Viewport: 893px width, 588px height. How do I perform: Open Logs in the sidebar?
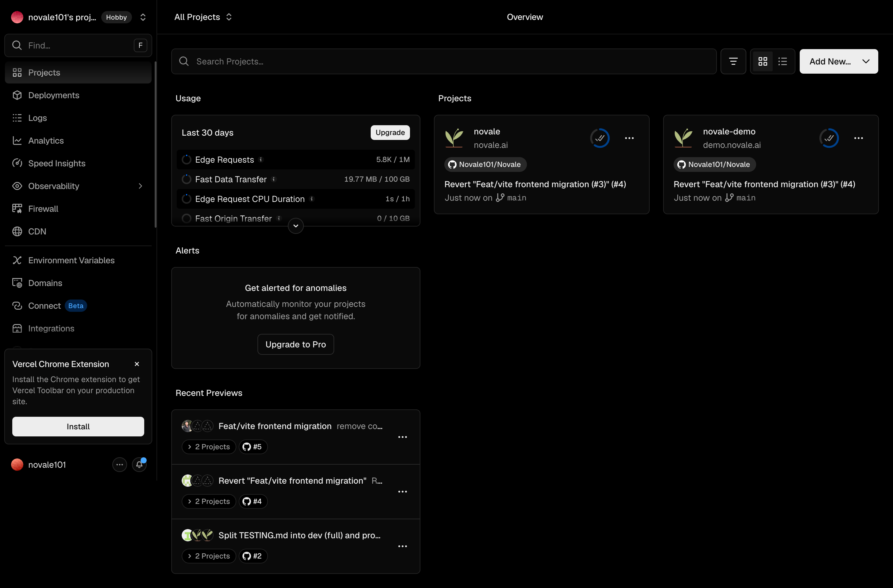click(78, 118)
